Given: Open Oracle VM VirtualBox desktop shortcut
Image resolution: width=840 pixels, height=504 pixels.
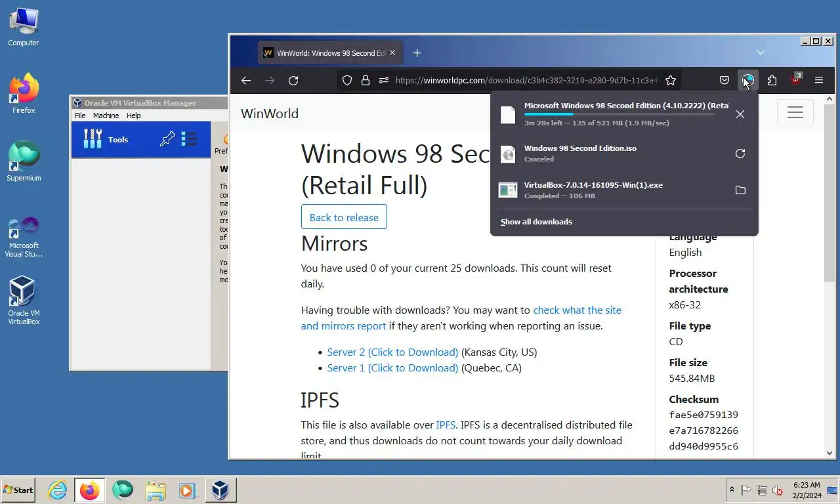Looking at the screenshot, I should 24,301.
